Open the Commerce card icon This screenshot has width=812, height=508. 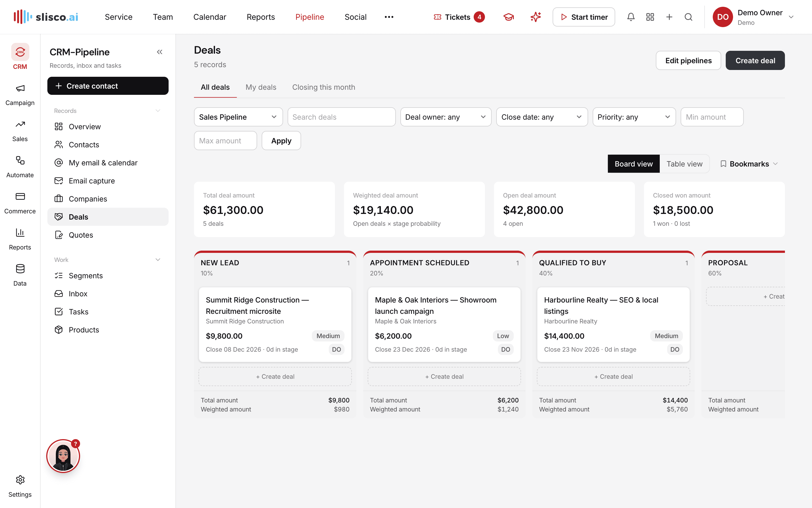(20, 196)
